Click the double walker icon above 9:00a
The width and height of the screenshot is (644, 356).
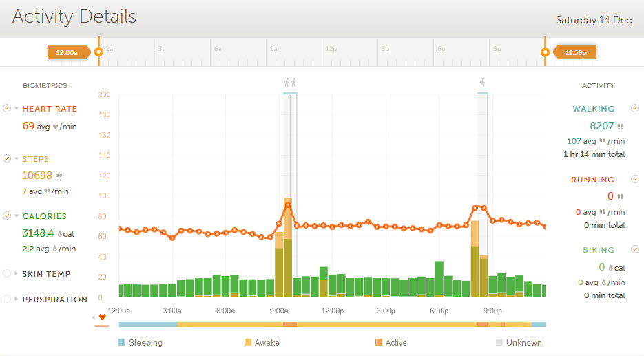(290, 83)
